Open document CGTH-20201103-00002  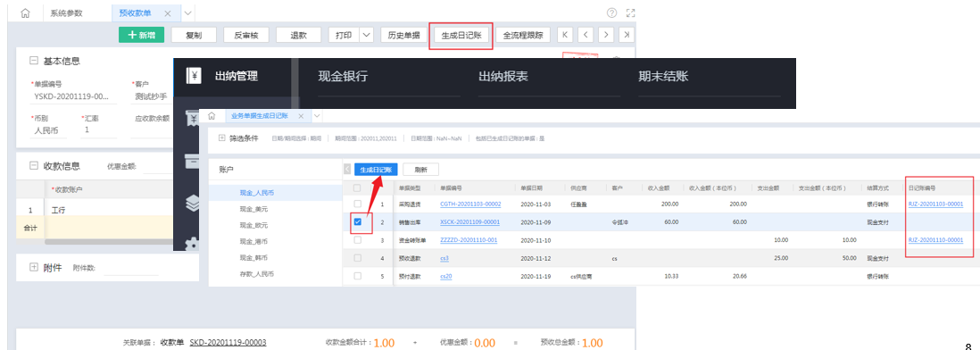[x=470, y=204]
